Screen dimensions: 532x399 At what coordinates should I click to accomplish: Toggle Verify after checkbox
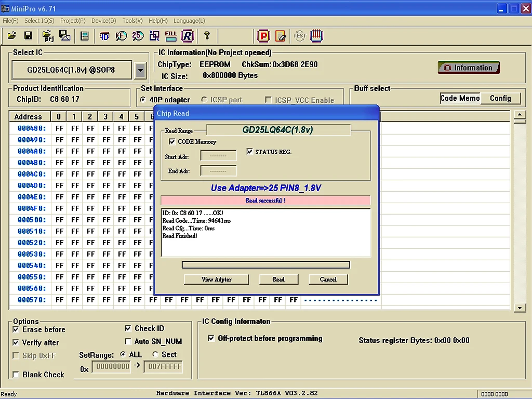pos(16,342)
